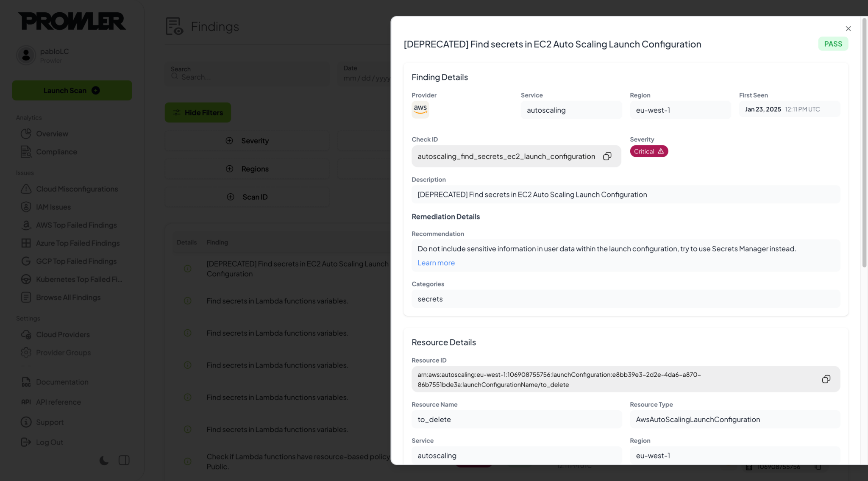Open Kubernetes Top Failed Findings

pos(79,279)
